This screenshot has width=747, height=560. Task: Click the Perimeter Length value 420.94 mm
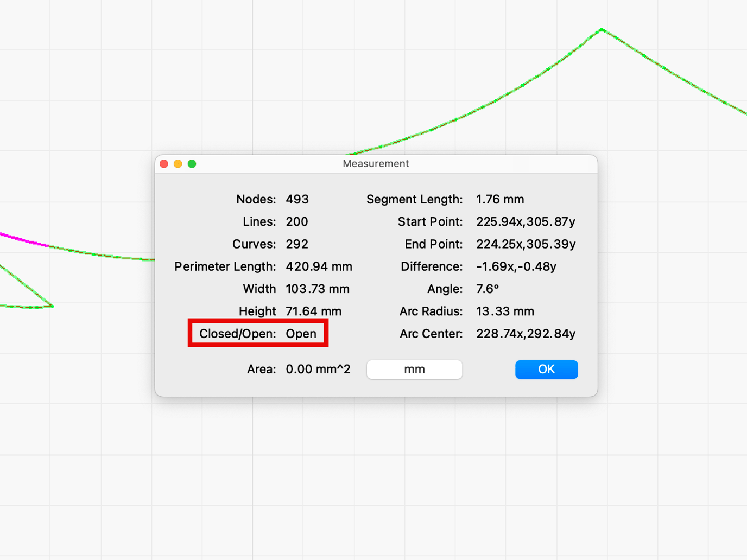pos(319,266)
